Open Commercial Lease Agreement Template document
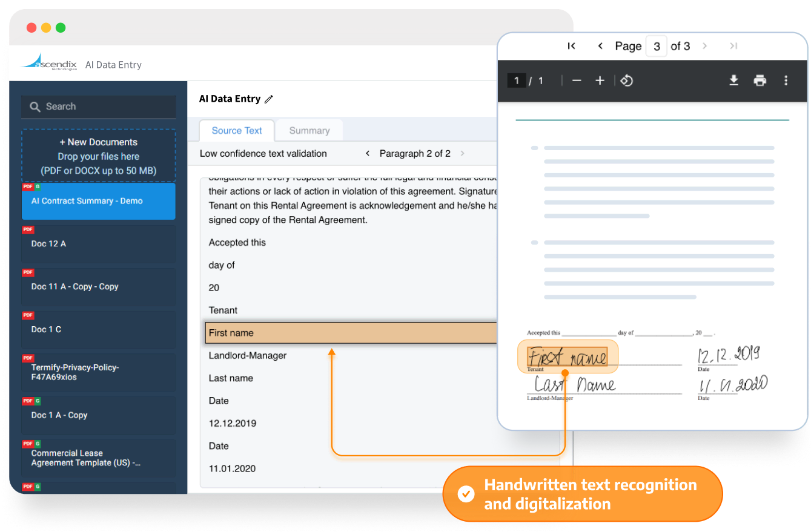The width and height of the screenshot is (811, 532). coord(99,458)
